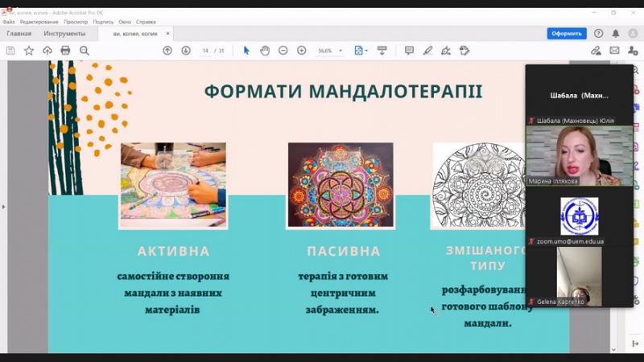Add a comment note icon
Image resolution: width=644 pixels, height=362 pixels.
pos(409,51)
